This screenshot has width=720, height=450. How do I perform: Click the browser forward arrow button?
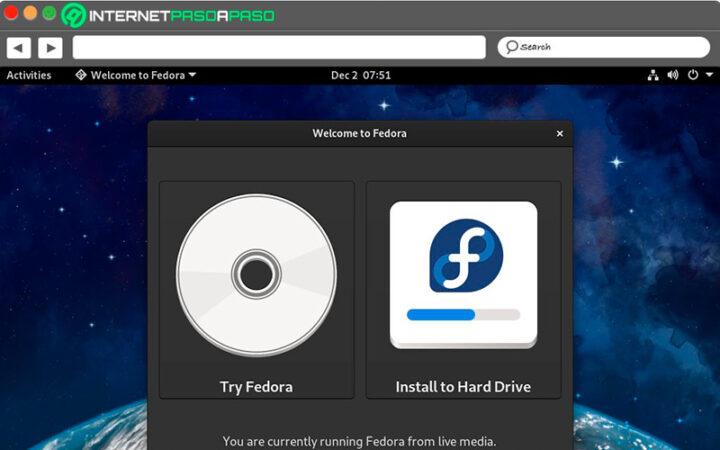pos(50,47)
